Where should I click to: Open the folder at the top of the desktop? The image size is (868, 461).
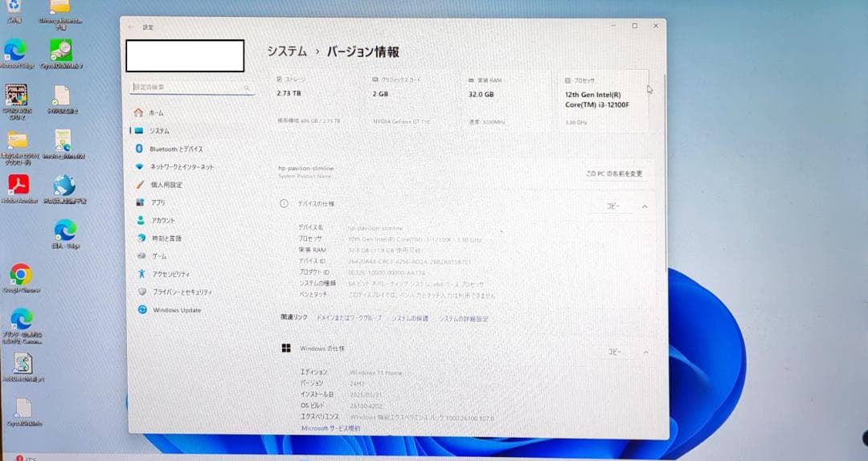click(59, 6)
